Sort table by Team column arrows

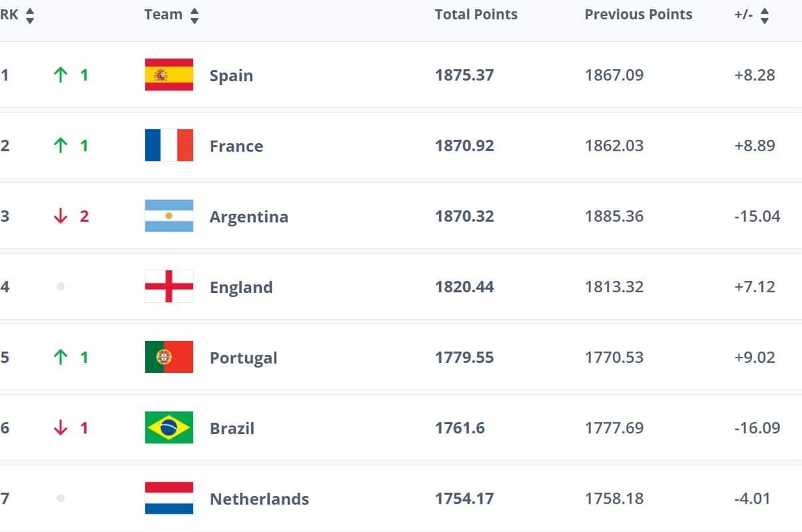[x=195, y=15]
